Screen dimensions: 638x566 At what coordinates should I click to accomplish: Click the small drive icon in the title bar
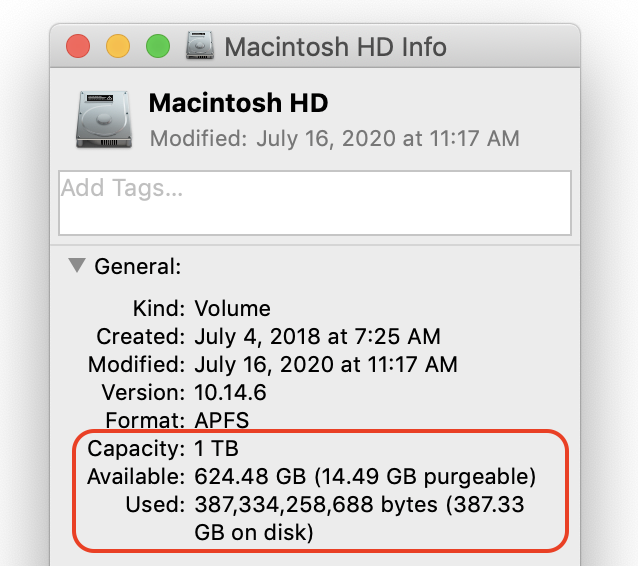201,46
